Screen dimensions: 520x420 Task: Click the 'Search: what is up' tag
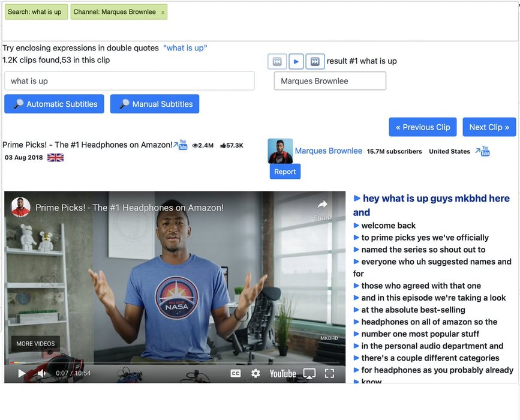(x=36, y=12)
